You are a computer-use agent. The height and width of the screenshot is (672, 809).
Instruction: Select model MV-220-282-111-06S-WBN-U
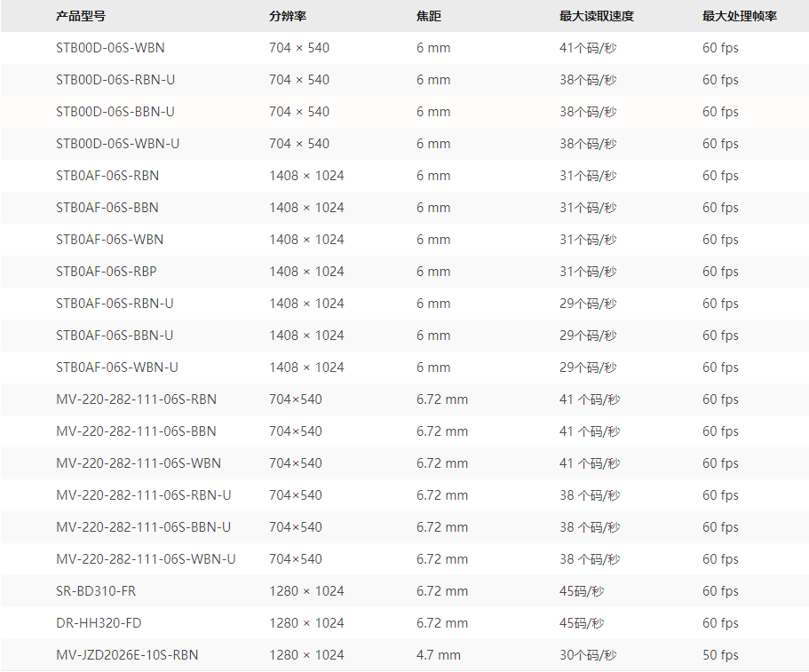pyautogui.click(x=146, y=559)
